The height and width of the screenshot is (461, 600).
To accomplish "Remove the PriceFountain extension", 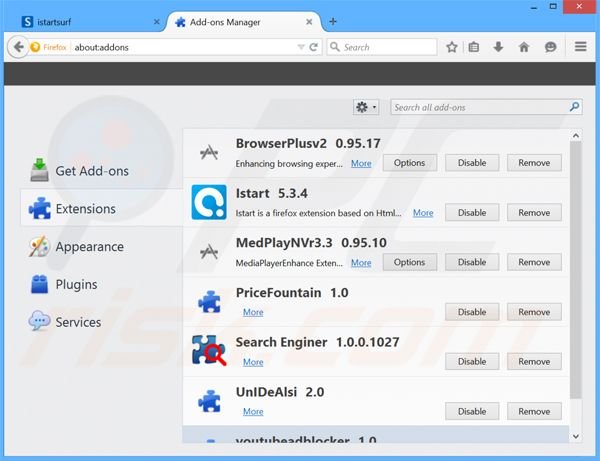I will pyautogui.click(x=534, y=312).
